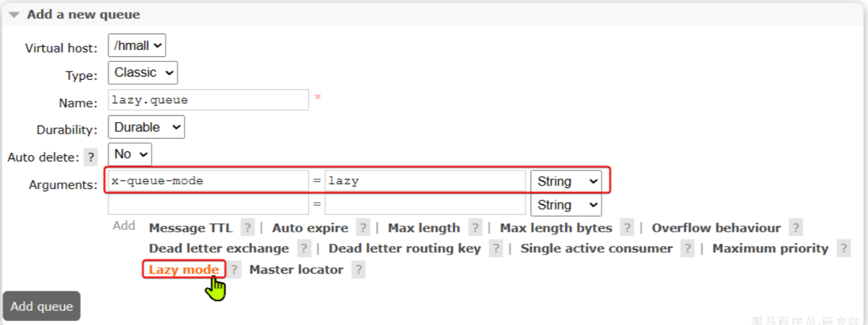The image size is (868, 325).
Task: Click the Dead letter exchange help icon
Action: (x=304, y=249)
